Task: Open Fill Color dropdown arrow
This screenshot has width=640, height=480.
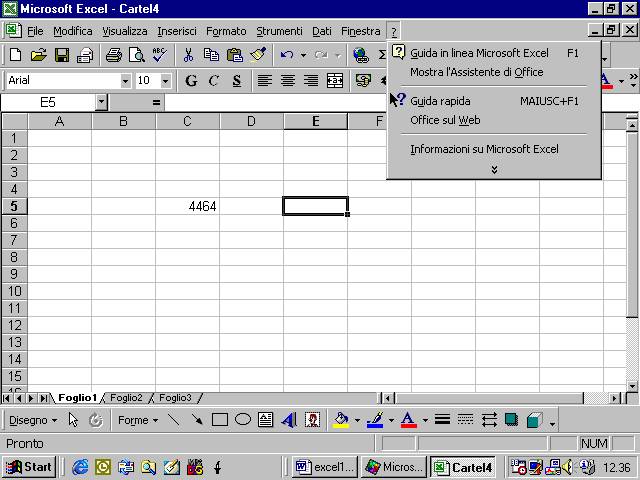Action: [x=357, y=420]
